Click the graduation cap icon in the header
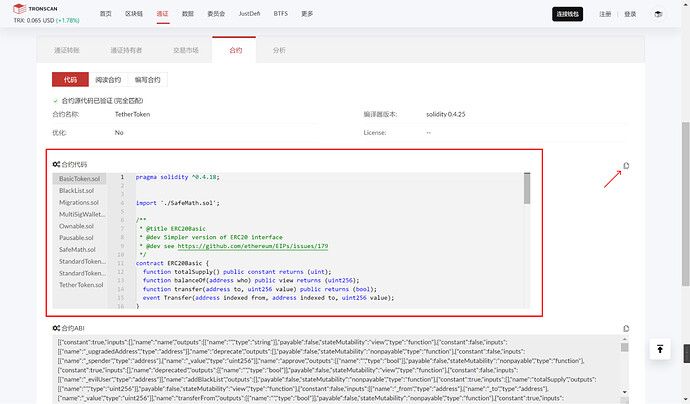Image resolution: width=690 pixels, height=404 pixels. [658, 14]
